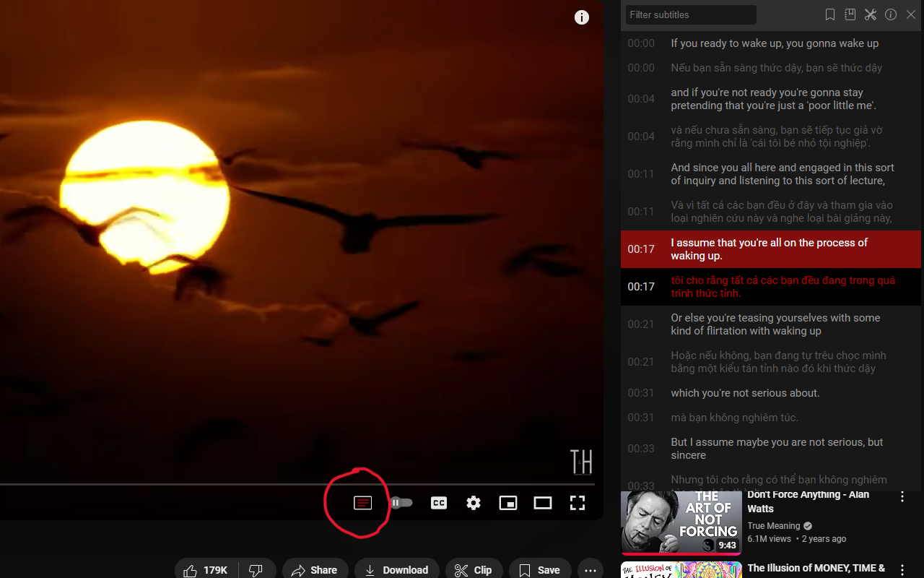Enter fullscreen mode
The width and height of the screenshot is (924, 578).
(577, 502)
